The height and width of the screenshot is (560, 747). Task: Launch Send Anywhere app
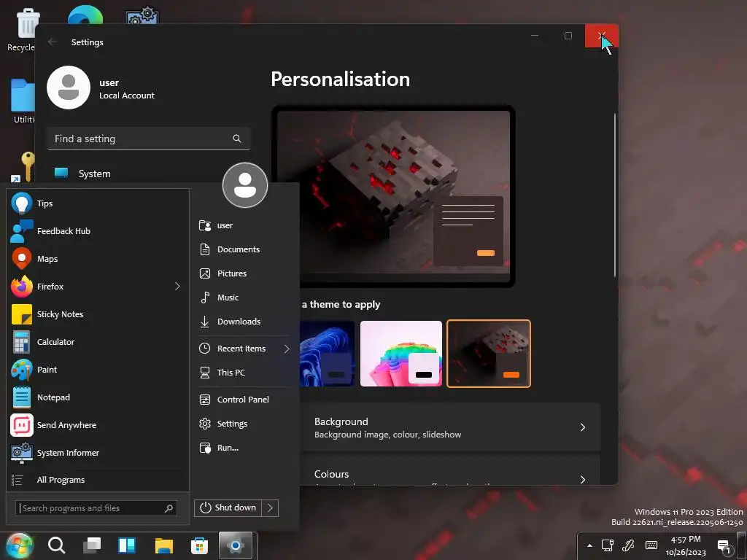tap(98, 425)
